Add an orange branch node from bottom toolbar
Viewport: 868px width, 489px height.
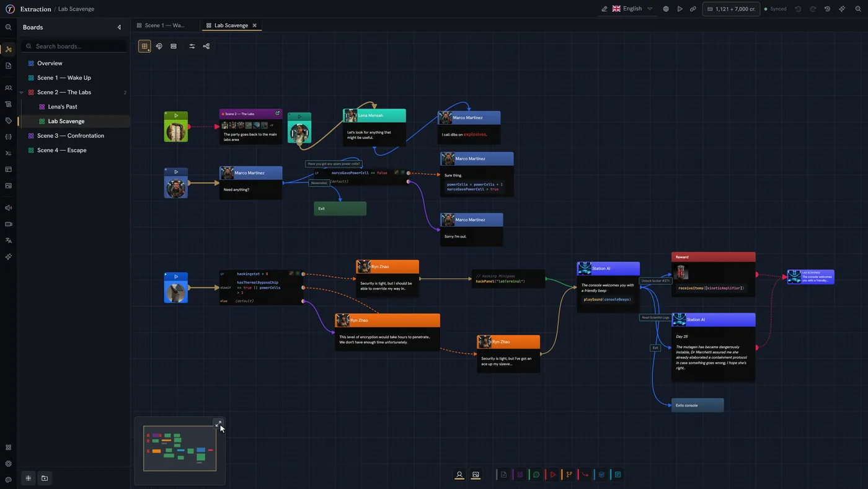pos(569,475)
